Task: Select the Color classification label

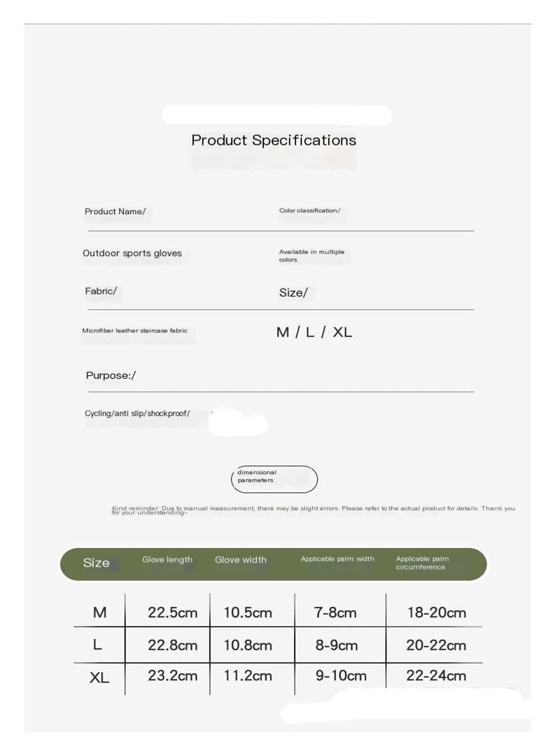Action: coord(309,210)
